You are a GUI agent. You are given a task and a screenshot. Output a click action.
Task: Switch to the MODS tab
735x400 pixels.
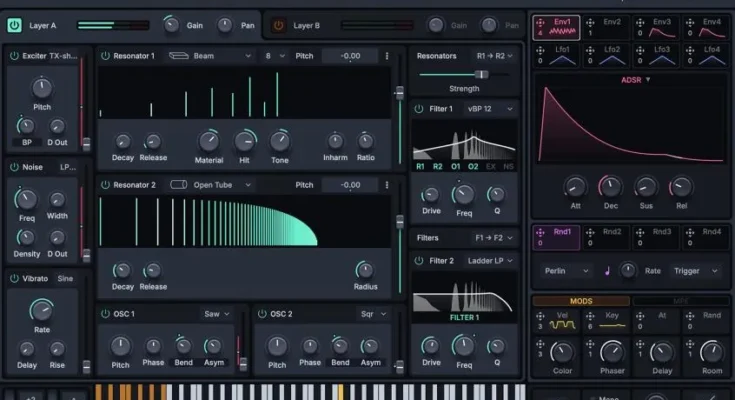coord(581,301)
